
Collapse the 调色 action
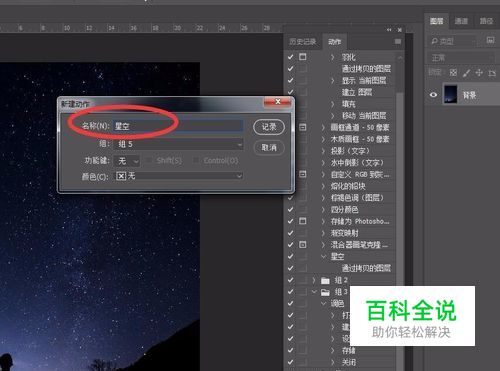coord(323,303)
